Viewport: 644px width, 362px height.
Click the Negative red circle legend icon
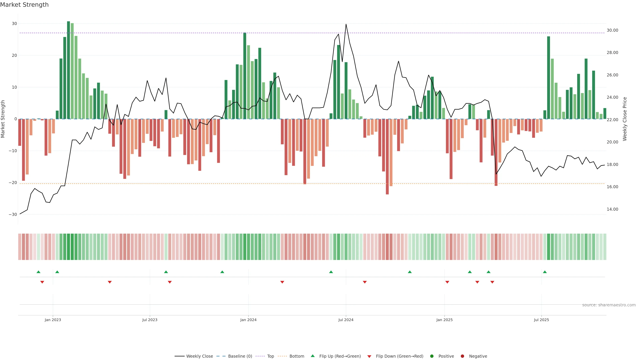[462, 356]
